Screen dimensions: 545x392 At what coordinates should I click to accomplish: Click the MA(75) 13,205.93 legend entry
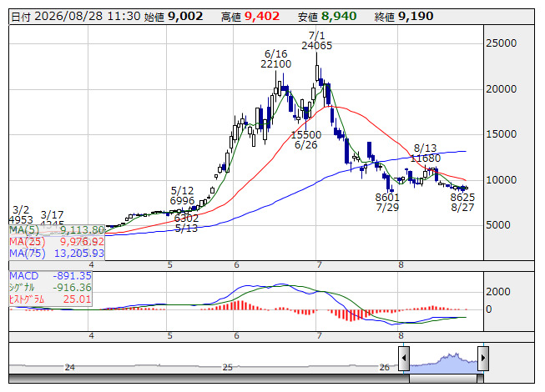[x=57, y=254]
